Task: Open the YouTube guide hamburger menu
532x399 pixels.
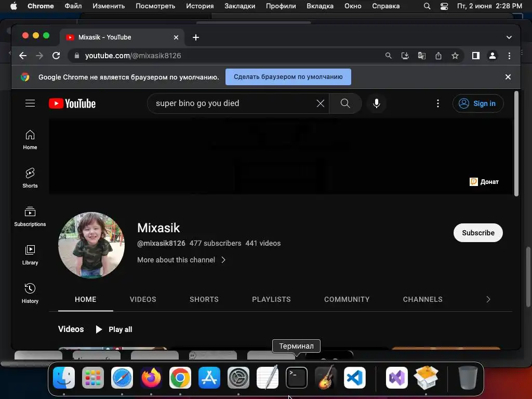Action: tap(30, 103)
